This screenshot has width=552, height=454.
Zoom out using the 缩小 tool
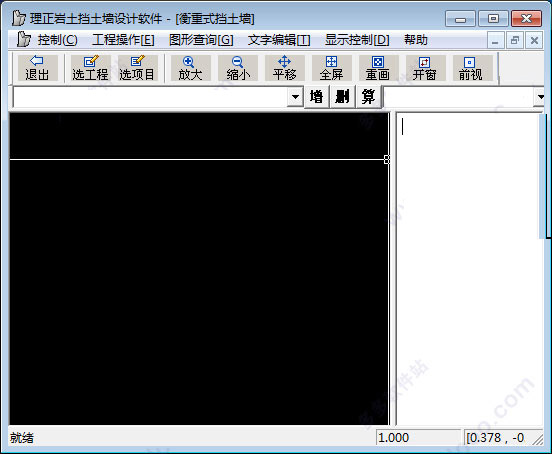(x=238, y=68)
